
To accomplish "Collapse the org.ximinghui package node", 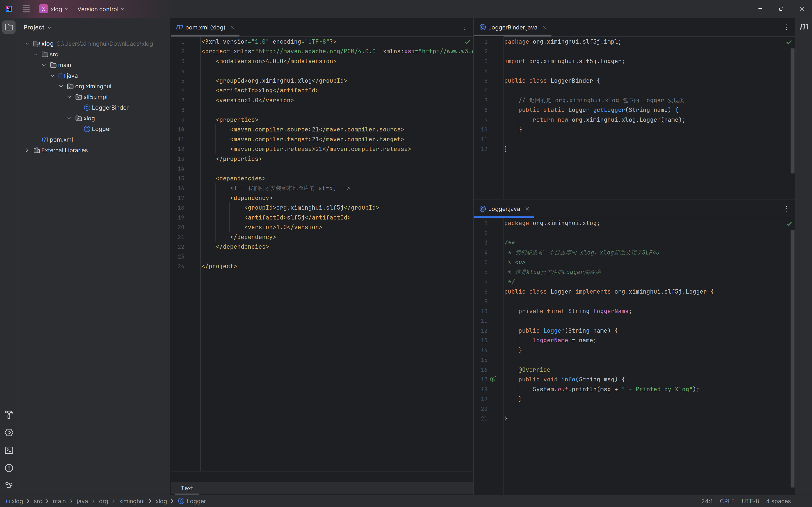I will pos(61,86).
